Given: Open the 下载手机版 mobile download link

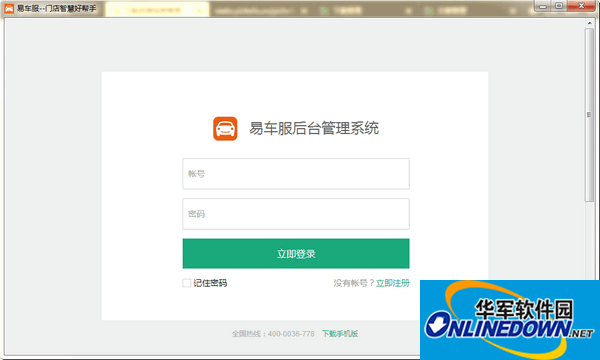Looking at the screenshot, I should tap(340, 334).
